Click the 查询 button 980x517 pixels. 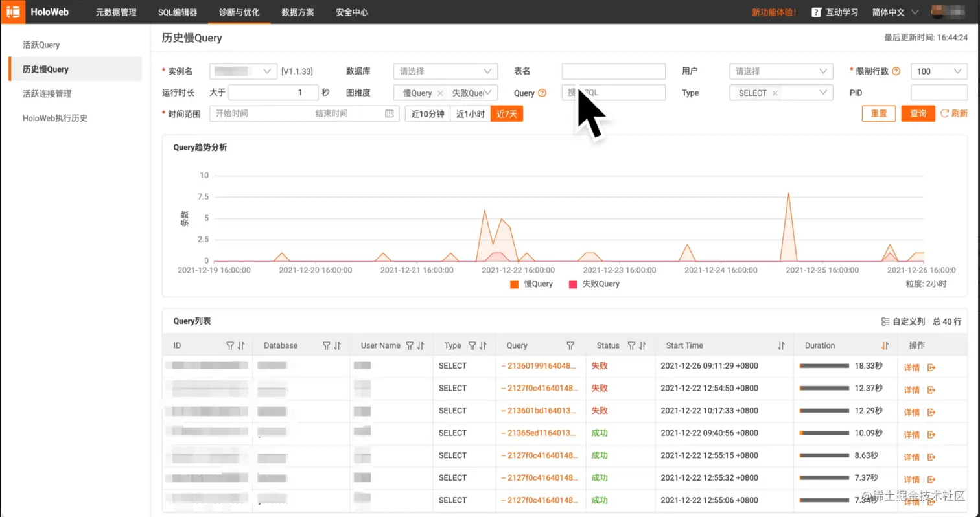tap(918, 113)
